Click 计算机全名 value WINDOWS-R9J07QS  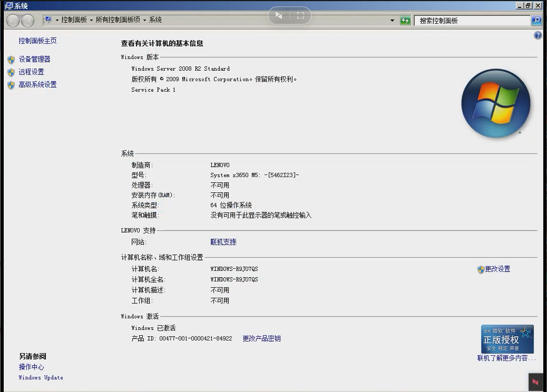coord(234,279)
